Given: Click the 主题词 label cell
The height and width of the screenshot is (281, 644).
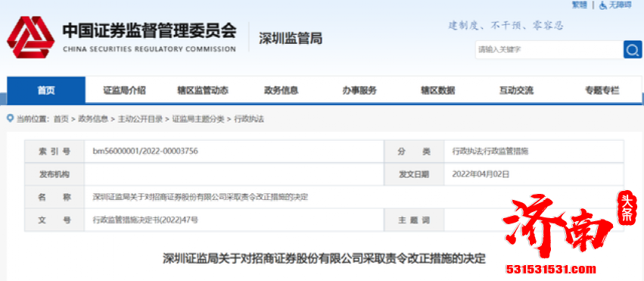Looking at the screenshot, I should [x=414, y=220].
